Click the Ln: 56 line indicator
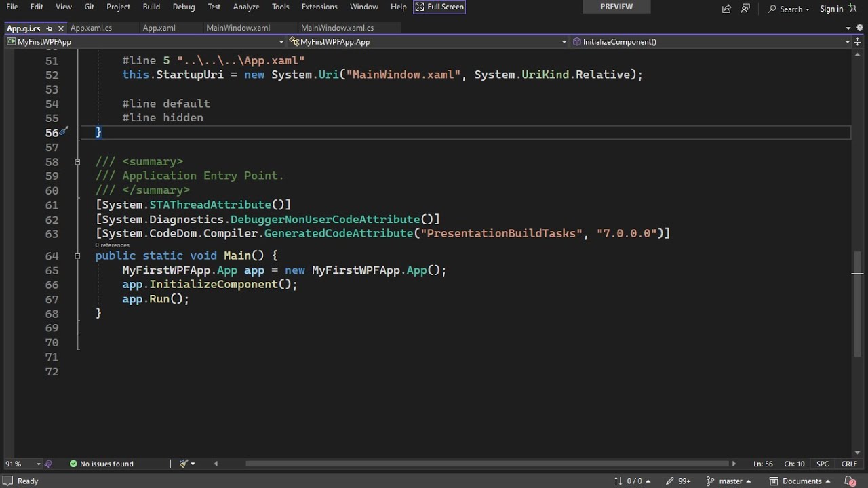 pos(763,464)
